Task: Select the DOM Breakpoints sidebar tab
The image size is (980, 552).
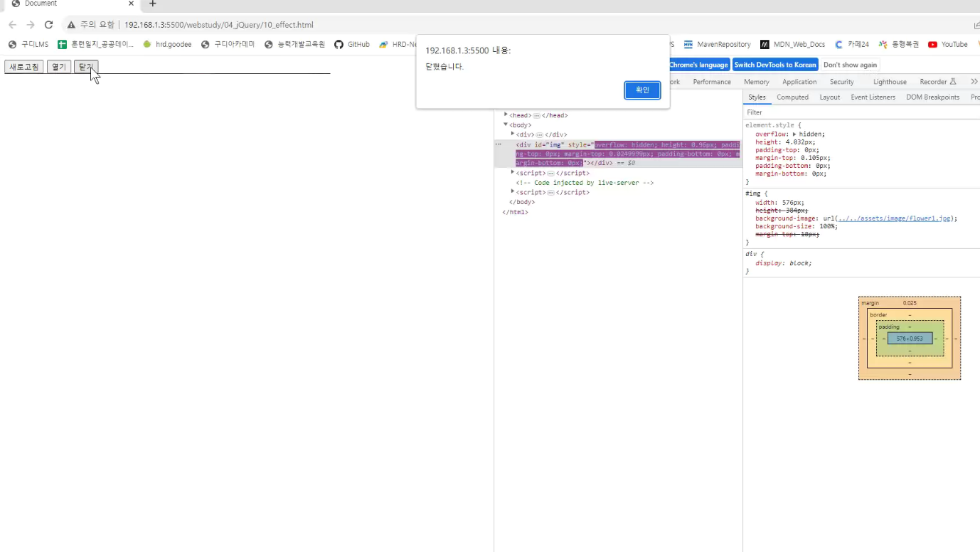Action: pyautogui.click(x=932, y=97)
